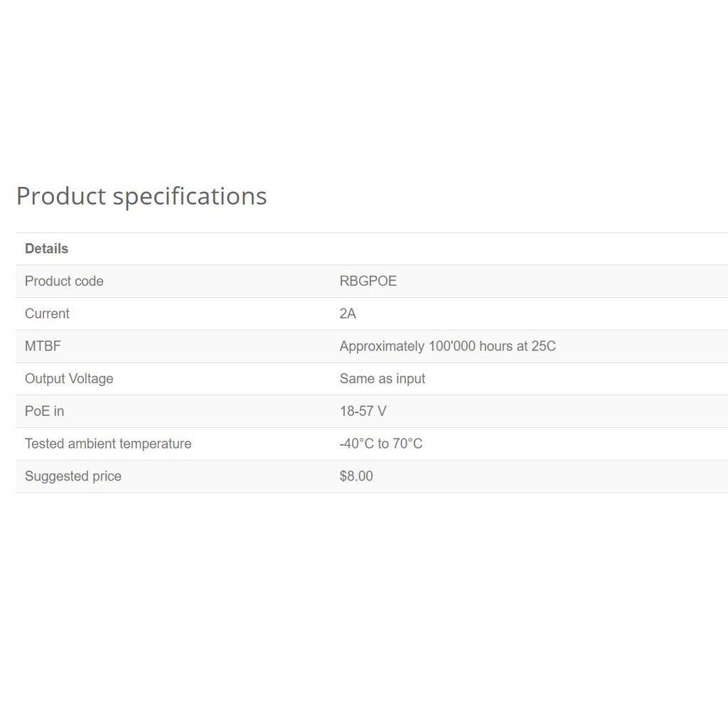728x728 pixels.
Task: Click the 18-57 V value
Action: tap(363, 411)
